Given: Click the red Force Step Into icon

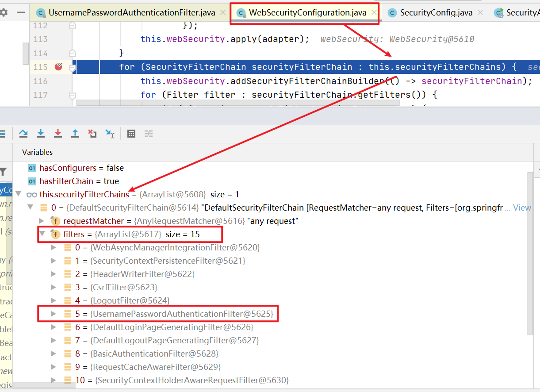Looking at the screenshot, I should 57,133.
